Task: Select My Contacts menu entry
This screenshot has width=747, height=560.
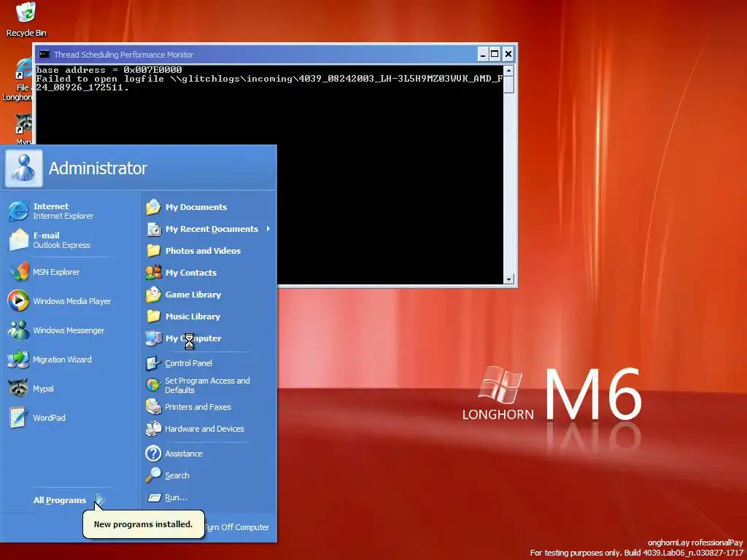Action: tap(209, 273)
